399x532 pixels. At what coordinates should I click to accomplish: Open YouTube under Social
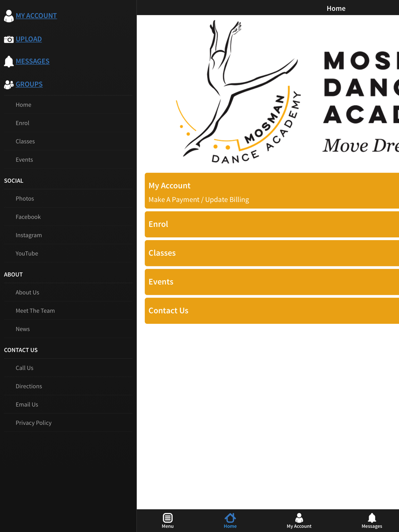(68, 253)
